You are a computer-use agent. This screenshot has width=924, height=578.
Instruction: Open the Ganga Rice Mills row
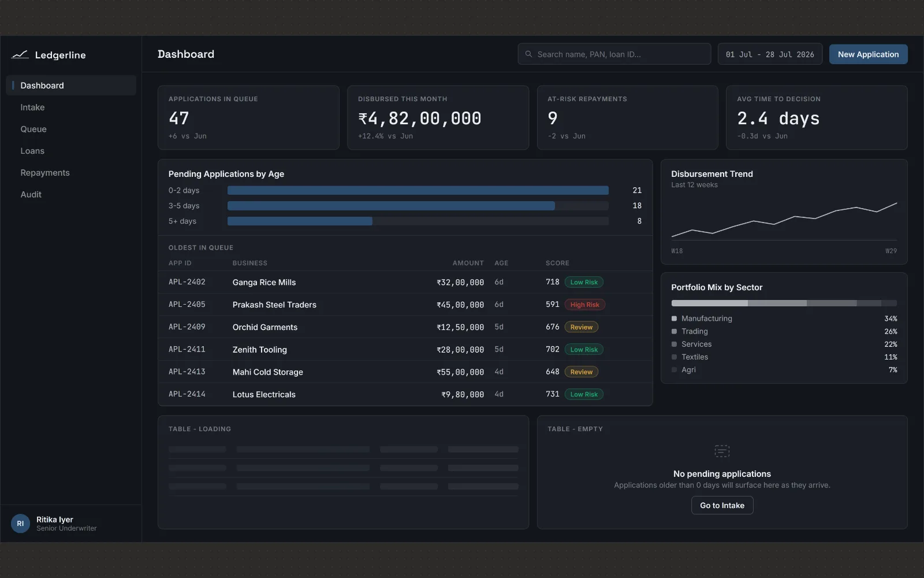[x=405, y=282]
